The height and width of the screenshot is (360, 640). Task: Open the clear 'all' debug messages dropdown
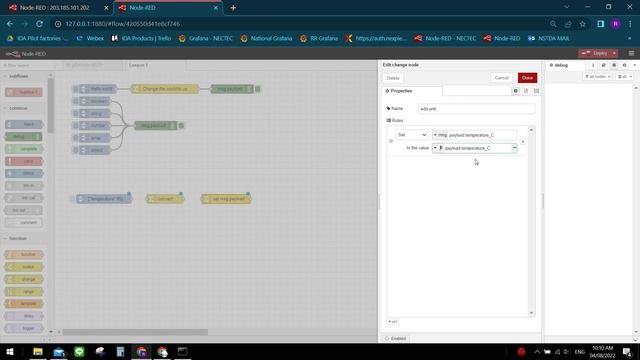click(x=624, y=77)
